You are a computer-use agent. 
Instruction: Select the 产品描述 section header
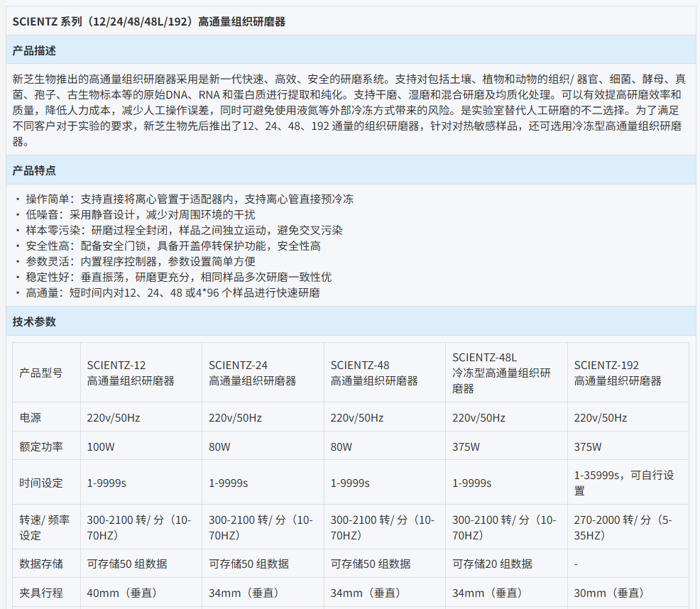pos(34,50)
